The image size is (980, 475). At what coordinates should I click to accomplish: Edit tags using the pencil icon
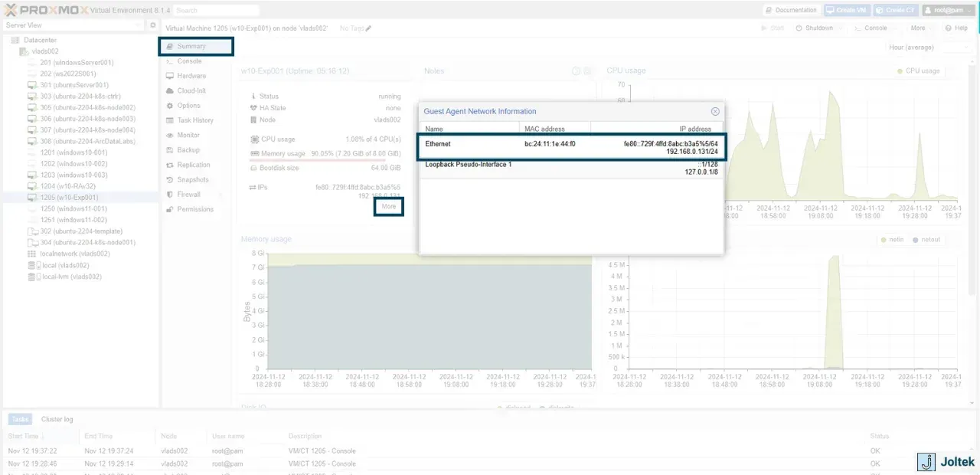(x=368, y=28)
